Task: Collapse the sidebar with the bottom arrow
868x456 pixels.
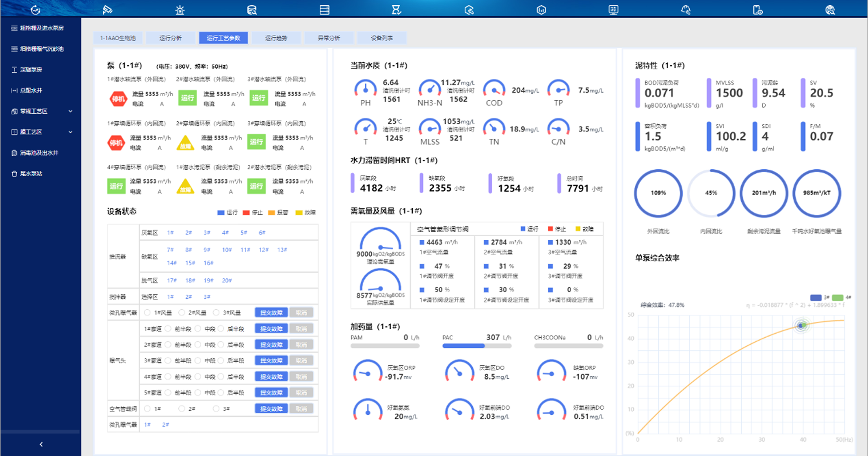Action: [x=41, y=444]
